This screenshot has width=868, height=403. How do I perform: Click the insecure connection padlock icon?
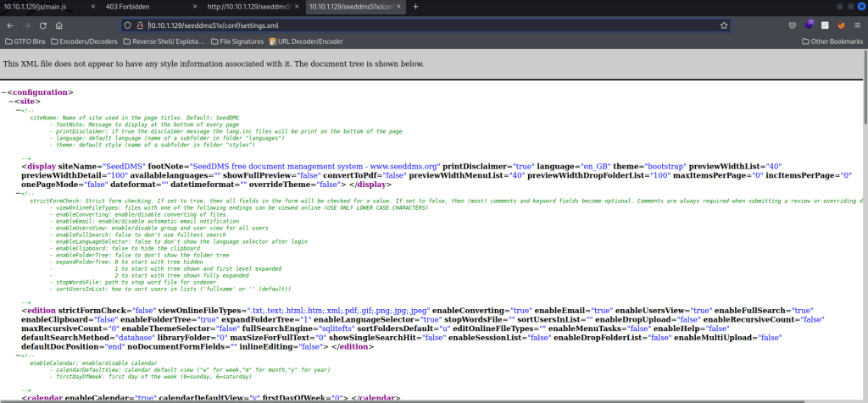coord(140,25)
